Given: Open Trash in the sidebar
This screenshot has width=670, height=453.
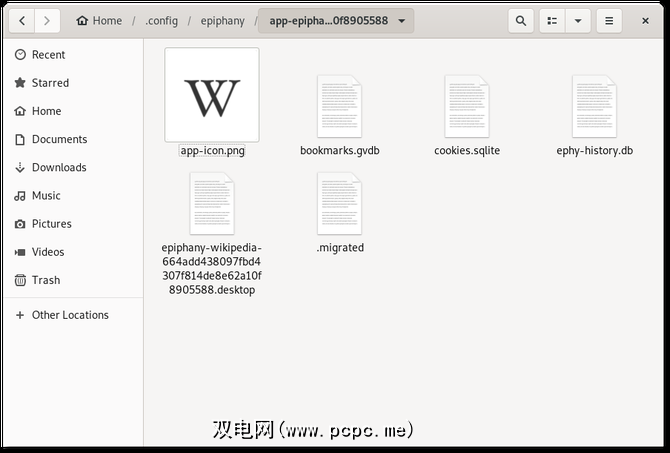Looking at the screenshot, I should click(73, 280).
